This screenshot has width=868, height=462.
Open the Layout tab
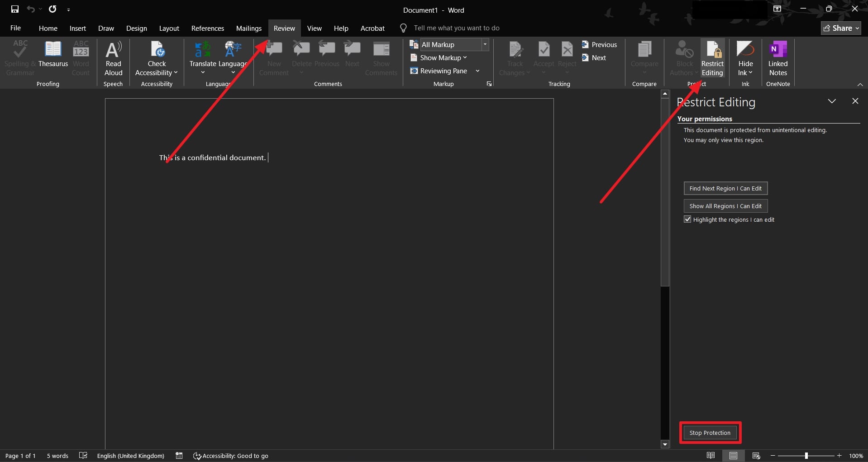tap(169, 28)
